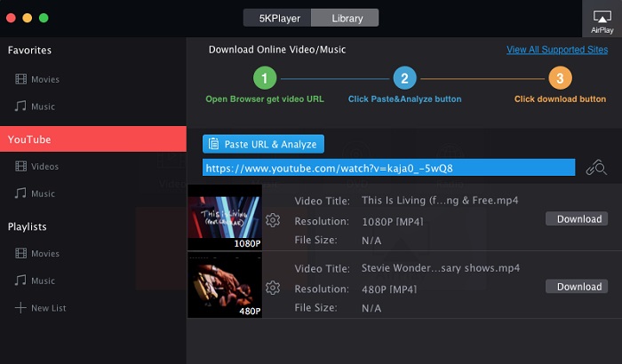
Task: Select the Stevie Wonder video thumbnail
Action: pos(225,285)
